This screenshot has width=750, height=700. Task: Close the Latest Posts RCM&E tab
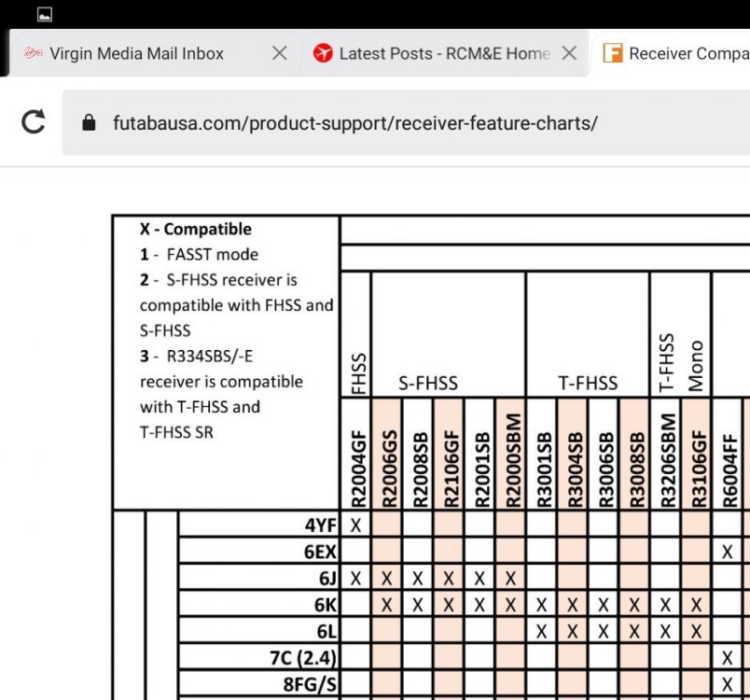pyautogui.click(x=569, y=53)
